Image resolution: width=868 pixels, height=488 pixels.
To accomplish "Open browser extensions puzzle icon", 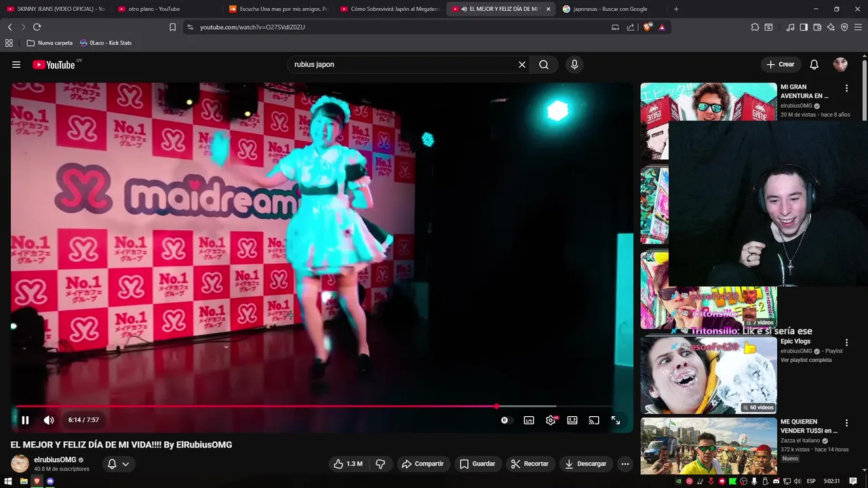I will 755,27.
